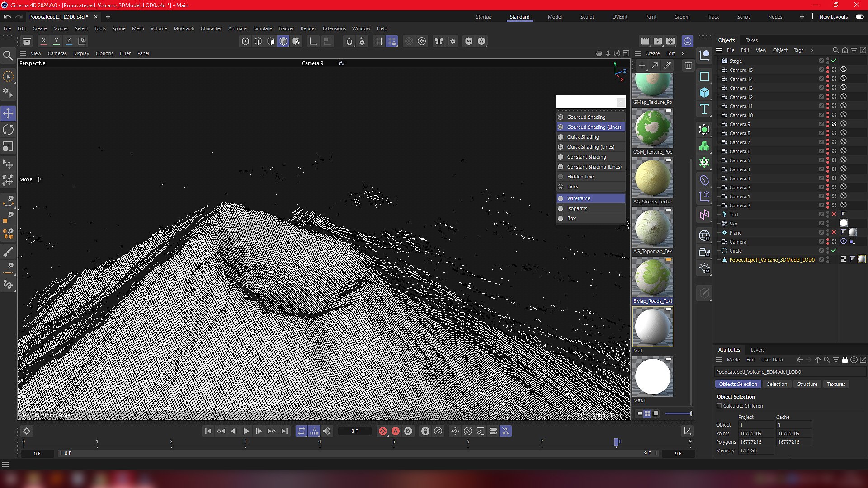Viewport: 868px width, 488px height.
Task: Open the MoGraph menu
Action: [184, 28]
